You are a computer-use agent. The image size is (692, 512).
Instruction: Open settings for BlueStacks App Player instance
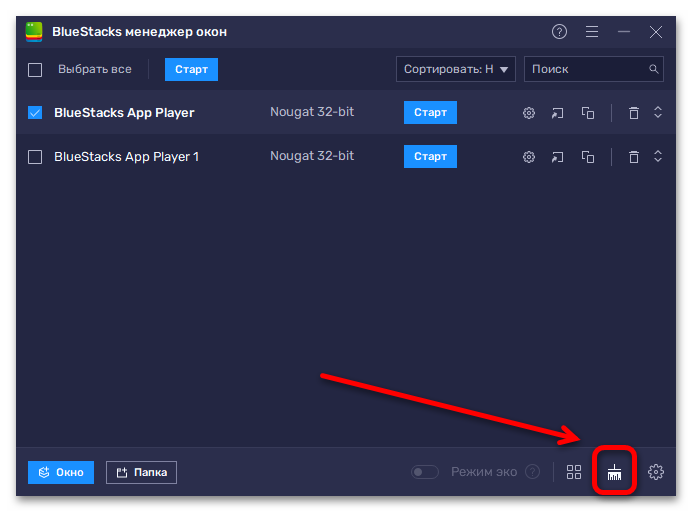529,113
